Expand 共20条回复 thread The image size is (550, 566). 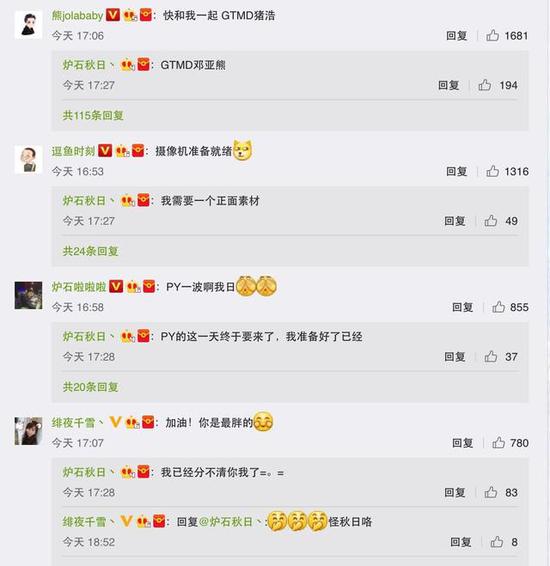coord(91,387)
